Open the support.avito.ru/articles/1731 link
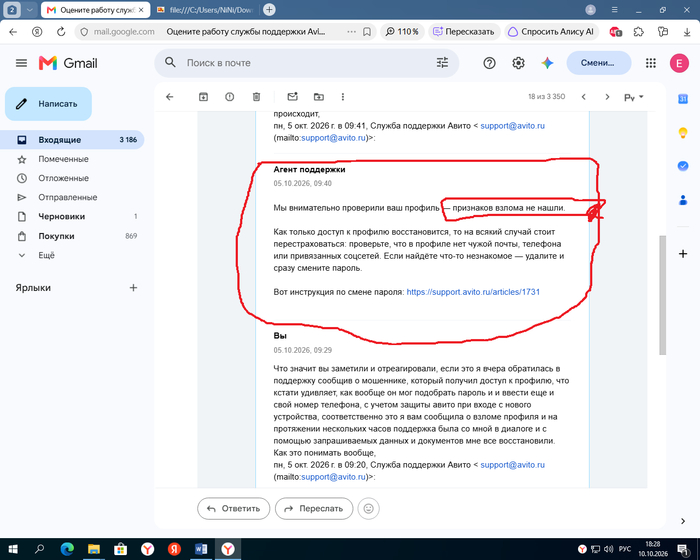 pos(473,292)
